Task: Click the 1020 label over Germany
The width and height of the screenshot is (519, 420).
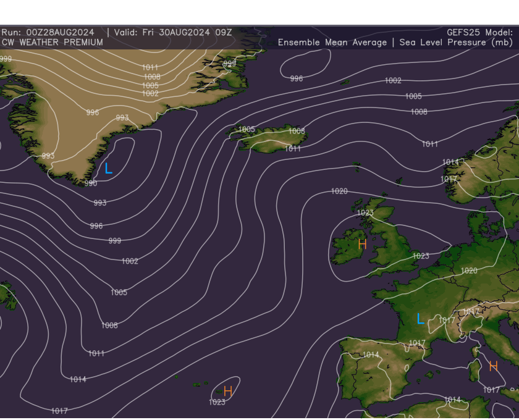Action: pos(470,271)
